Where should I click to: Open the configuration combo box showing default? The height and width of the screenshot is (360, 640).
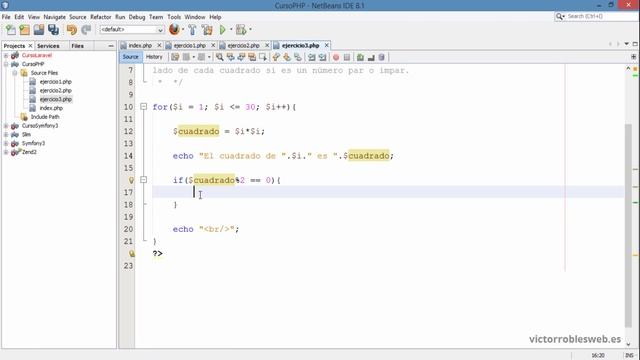(x=132, y=30)
